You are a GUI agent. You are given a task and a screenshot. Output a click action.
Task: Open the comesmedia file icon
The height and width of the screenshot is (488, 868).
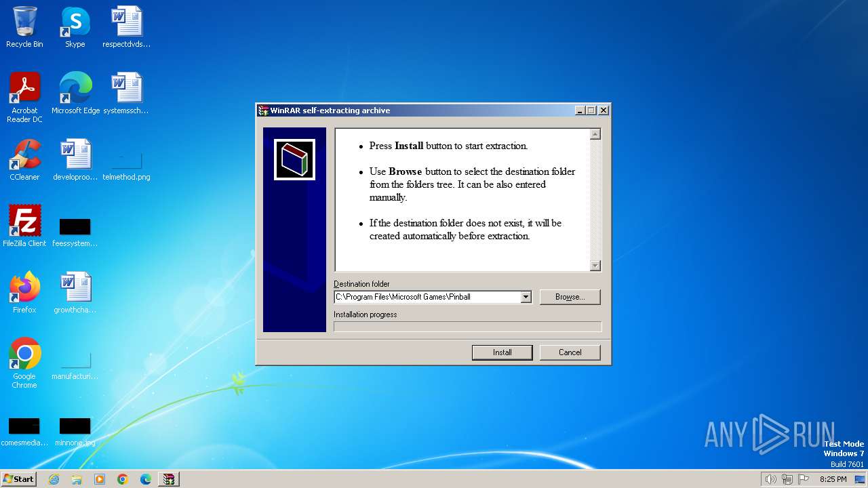point(24,432)
